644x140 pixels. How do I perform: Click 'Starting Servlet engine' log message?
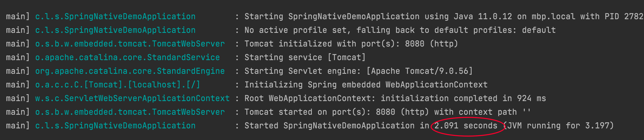pyautogui.click(x=359, y=71)
